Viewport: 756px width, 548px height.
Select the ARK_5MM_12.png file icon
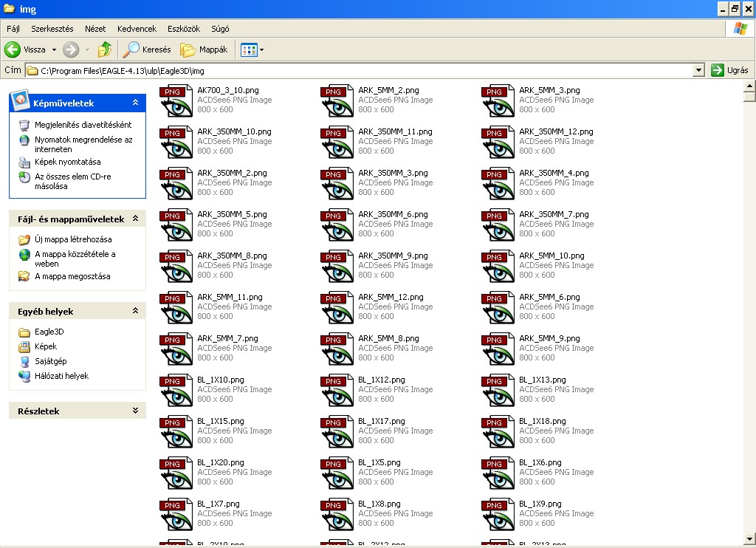pos(337,308)
